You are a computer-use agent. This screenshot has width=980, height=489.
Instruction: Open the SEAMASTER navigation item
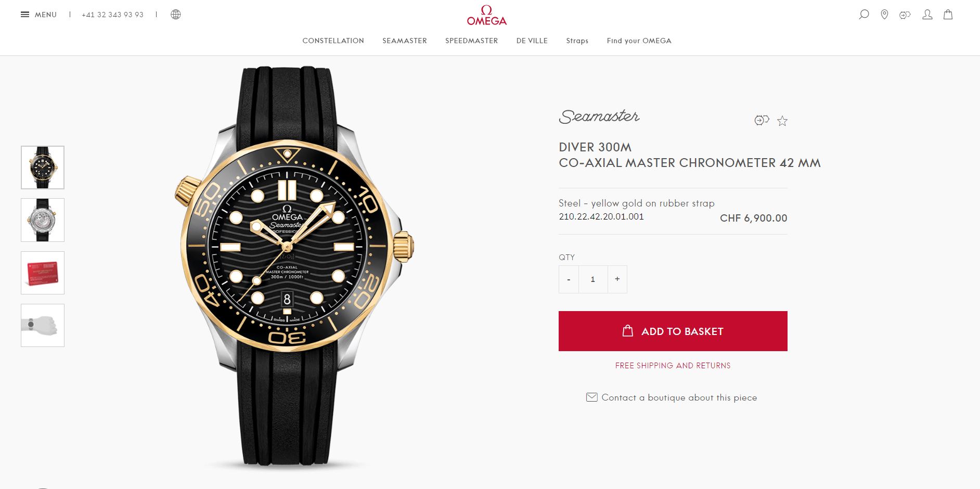coord(405,41)
